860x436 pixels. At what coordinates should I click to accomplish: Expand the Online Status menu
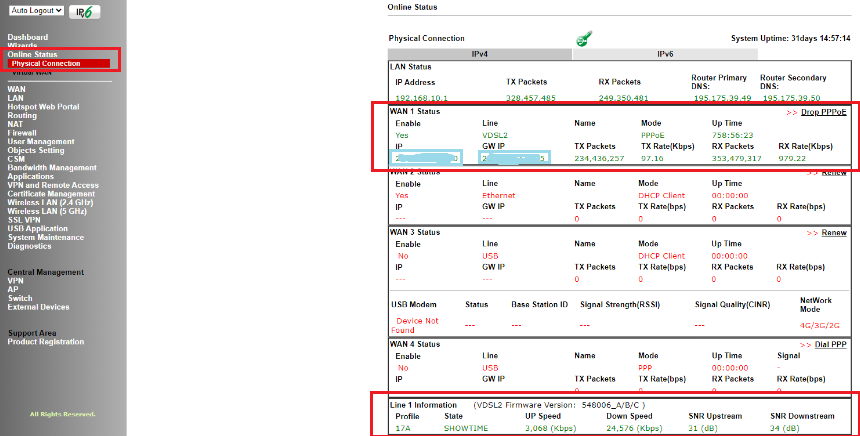click(x=32, y=54)
